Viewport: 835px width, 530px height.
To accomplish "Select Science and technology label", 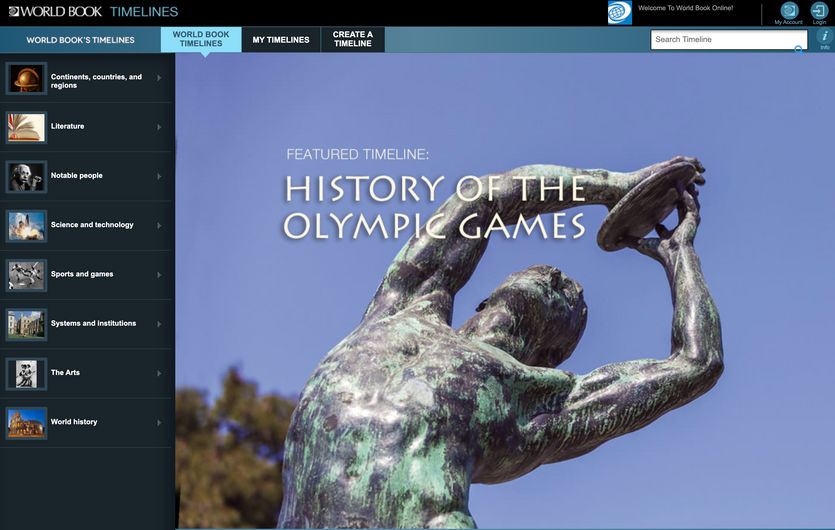I will pyautogui.click(x=92, y=225).
